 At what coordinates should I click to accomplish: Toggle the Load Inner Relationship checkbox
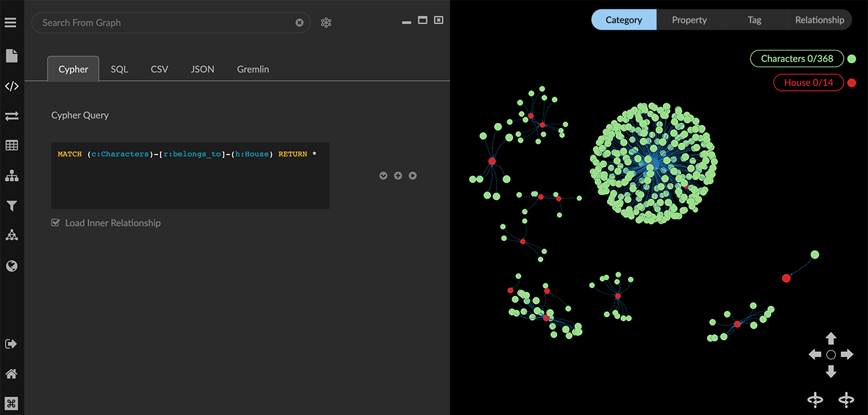56,223
